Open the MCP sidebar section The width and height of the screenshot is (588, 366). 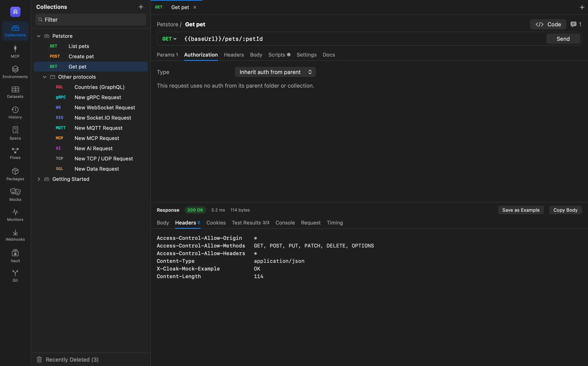[x=15, y=51]
